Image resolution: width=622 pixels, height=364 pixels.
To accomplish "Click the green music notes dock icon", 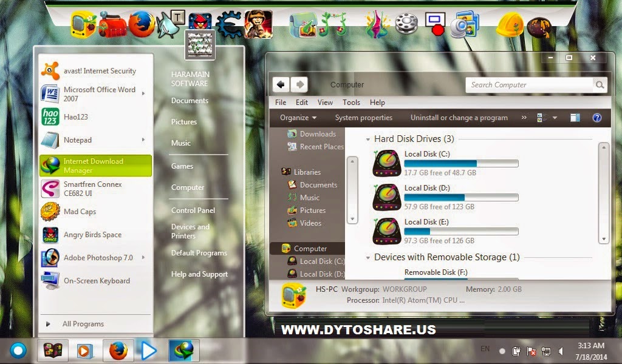I will tap(333, 24).
